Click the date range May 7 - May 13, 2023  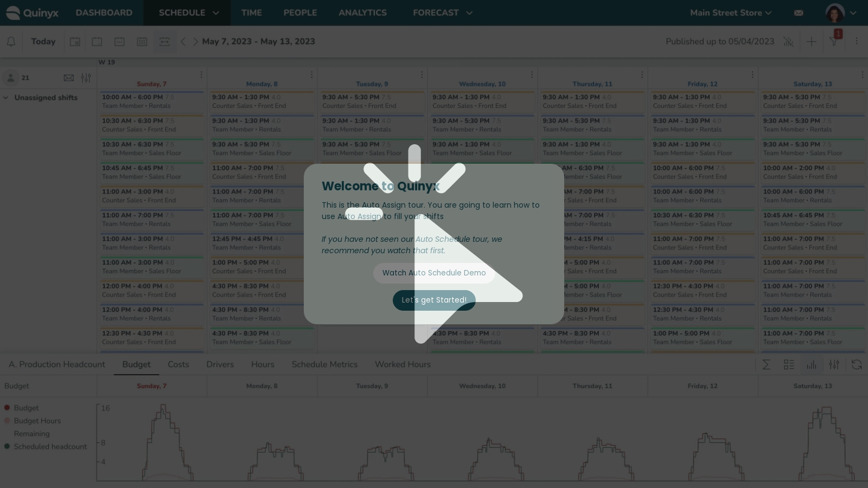[x=258, y=42]
